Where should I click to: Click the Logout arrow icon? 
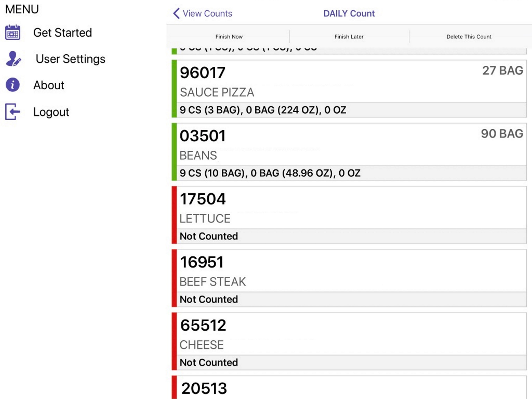(x=13, y=111)
